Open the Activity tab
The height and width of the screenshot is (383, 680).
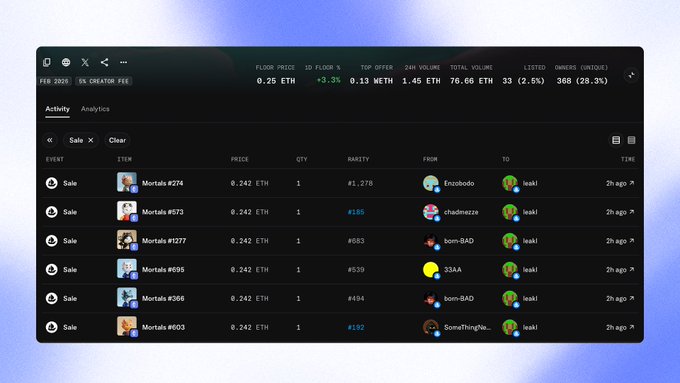click(57, 109)
